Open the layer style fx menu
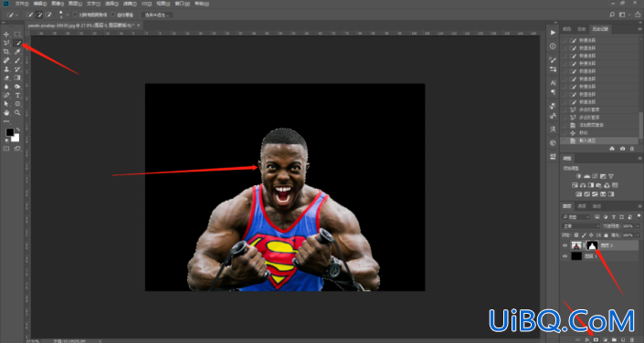Image resolution: width=644 pixels, height=343 pixels. [587, 339]
